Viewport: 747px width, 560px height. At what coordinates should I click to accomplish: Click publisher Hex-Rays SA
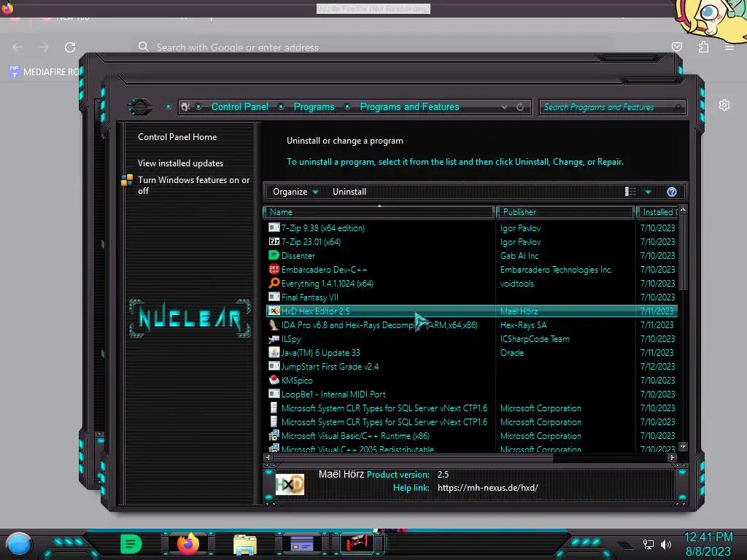[523, 324]
